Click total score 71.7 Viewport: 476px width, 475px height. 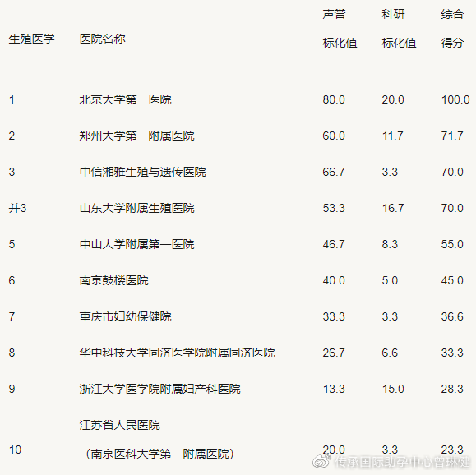[x=452, y=136]
